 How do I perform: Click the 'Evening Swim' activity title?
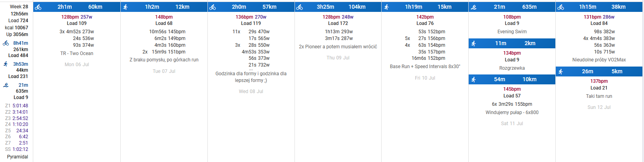pos(512,32)
